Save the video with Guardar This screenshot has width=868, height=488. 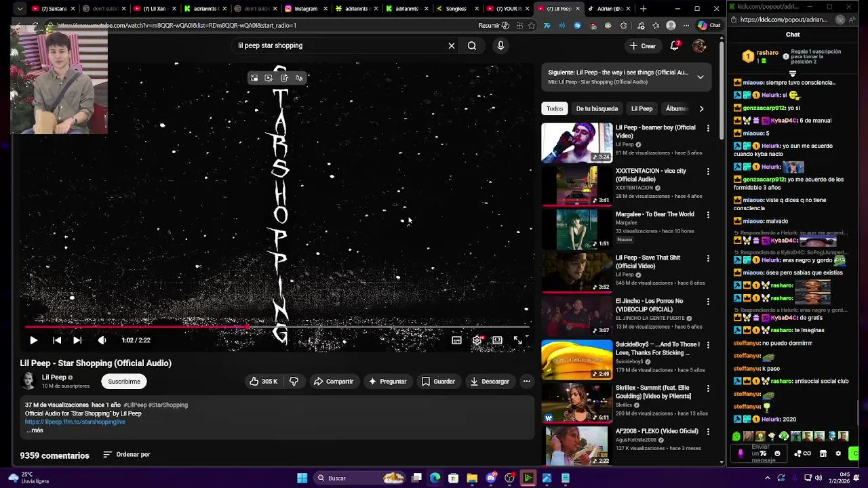click(x=438, y=382)
